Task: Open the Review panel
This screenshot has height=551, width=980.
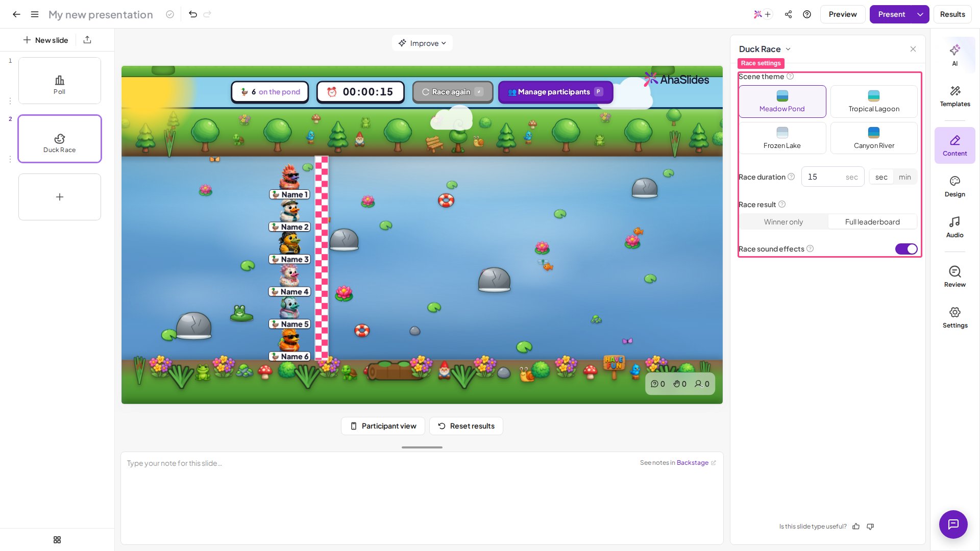Action: point(954,277)
